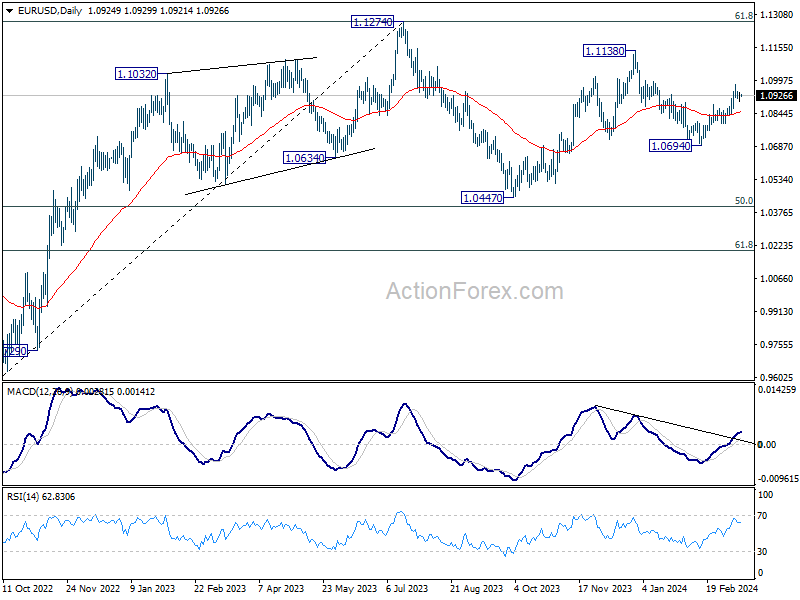Click the 4 Jan 2024 date label

(x=665, y=589)
